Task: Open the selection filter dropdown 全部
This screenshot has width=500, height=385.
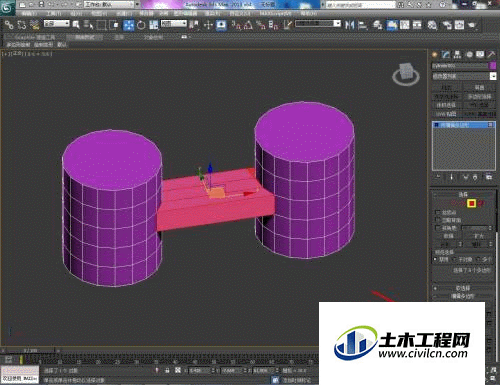Action: (57, 24)
